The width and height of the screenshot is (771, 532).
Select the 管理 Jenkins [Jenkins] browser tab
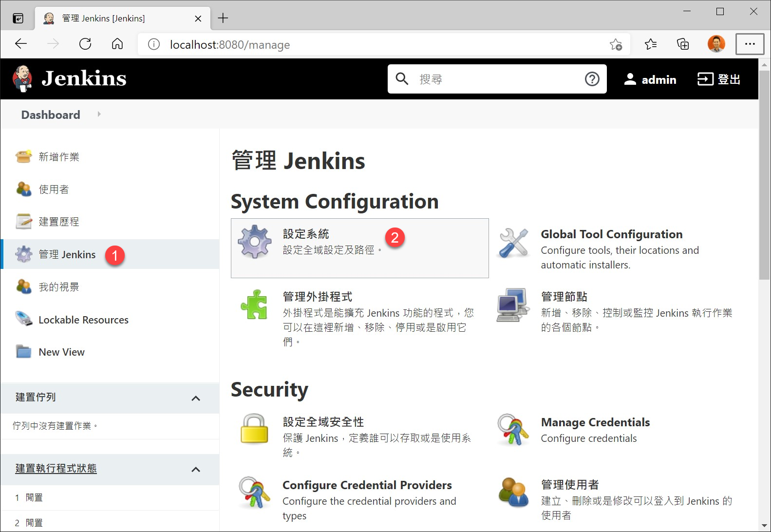(x=123, y=19)
